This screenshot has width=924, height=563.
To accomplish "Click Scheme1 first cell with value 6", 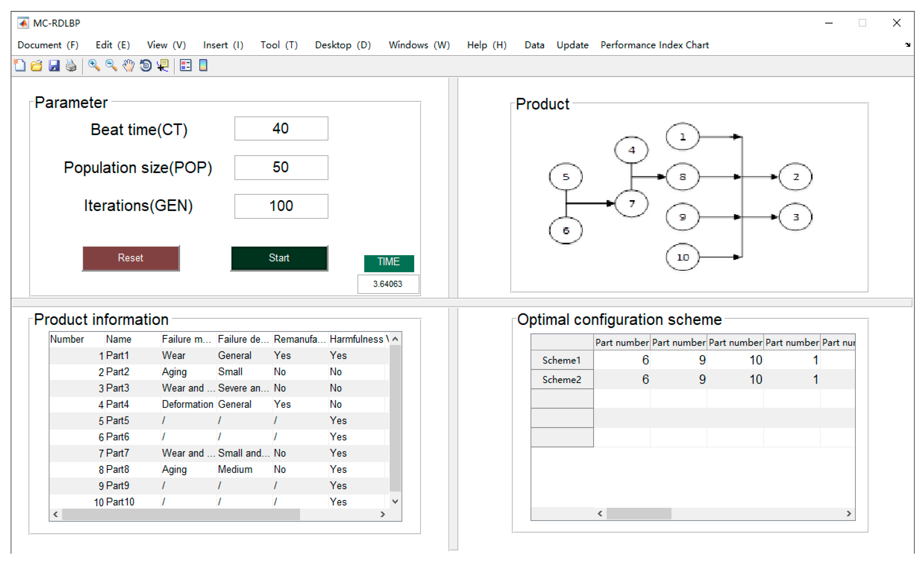I will [622, 360].
